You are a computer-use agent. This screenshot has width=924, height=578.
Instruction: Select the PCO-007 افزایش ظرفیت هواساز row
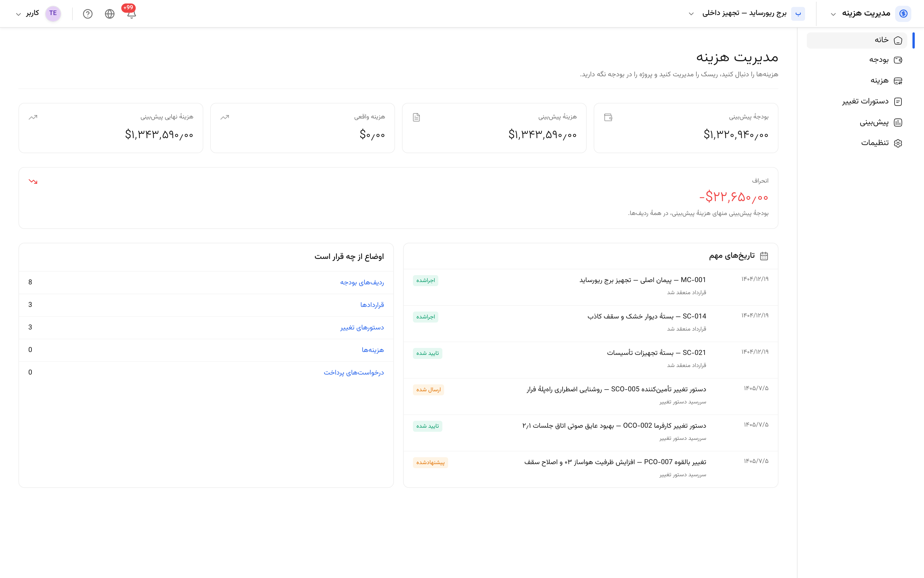point(591,469)
